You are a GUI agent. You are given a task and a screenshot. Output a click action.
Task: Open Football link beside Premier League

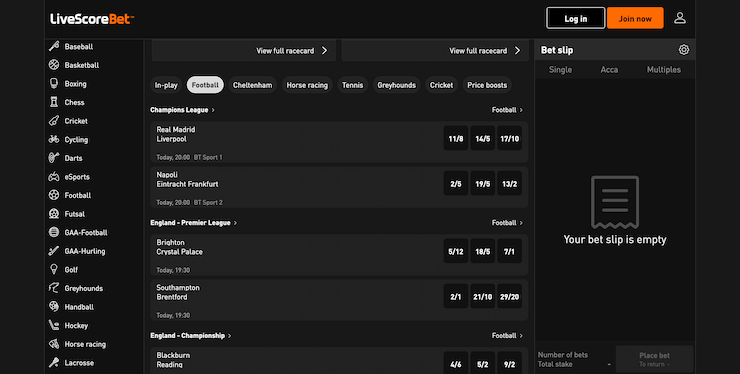coord(507,222)
